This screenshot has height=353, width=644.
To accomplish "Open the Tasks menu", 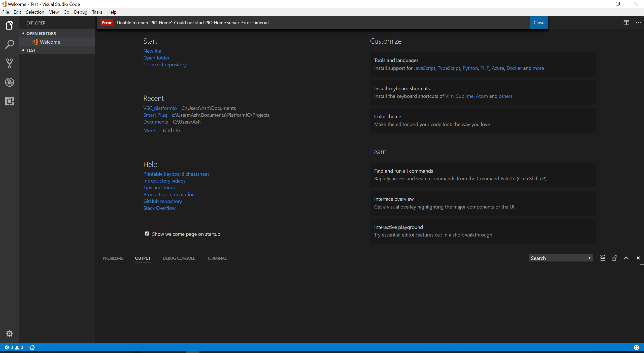I will pos(97,12).
